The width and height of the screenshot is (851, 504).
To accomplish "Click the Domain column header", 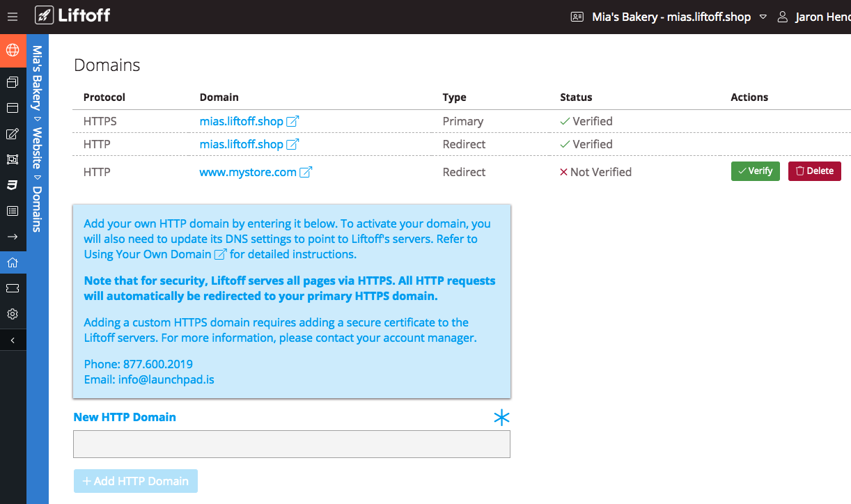I will point(219,97).
